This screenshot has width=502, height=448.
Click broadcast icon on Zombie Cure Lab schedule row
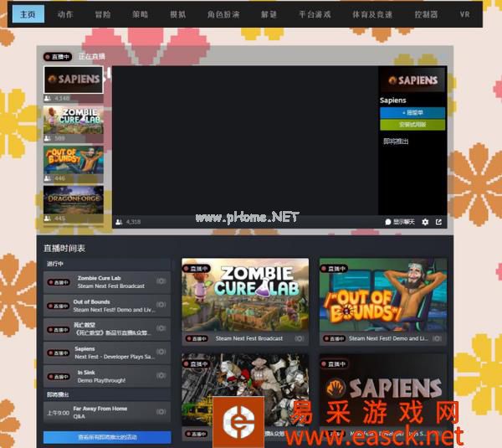click(161, 281)
